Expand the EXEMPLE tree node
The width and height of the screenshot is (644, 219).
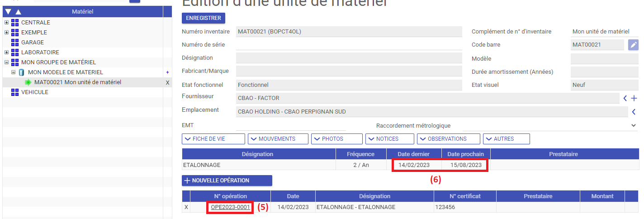6,33
